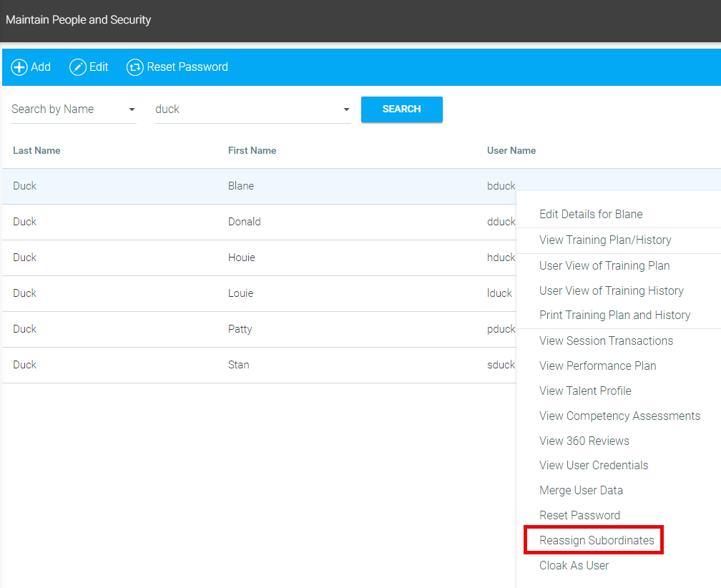The width and height of the screenshot is (721, 588).
Task: Click View User Credentials menu item
Action: (x=594, y=465)
